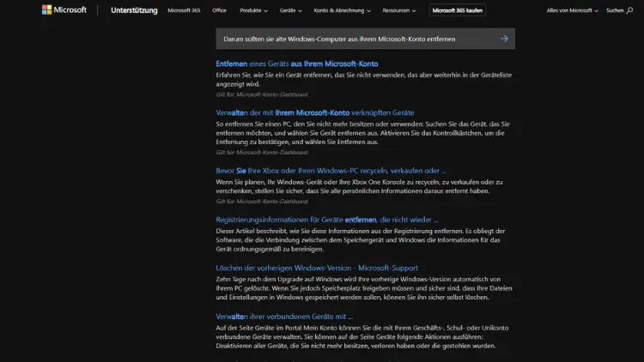Open 'Verwalten ihrer verbundenen Geräte mit ...' result
644x362 pixels.
284,317
